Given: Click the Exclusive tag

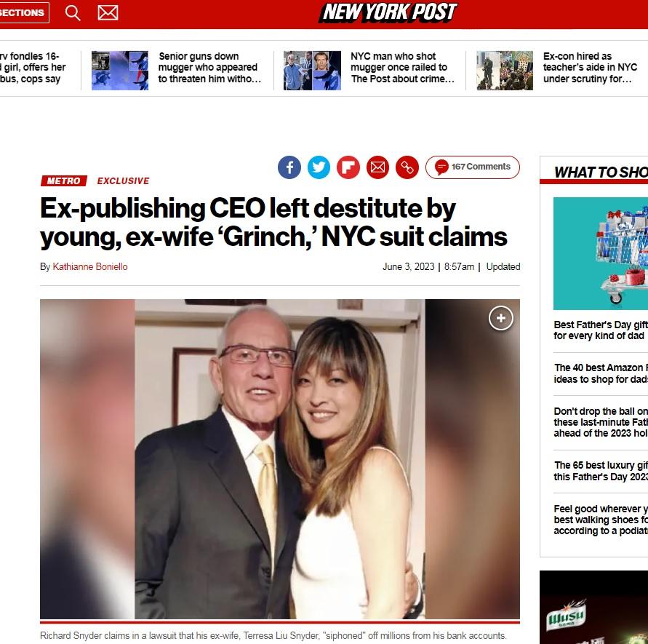Looking at the screenshot, I should click(123, 180).
